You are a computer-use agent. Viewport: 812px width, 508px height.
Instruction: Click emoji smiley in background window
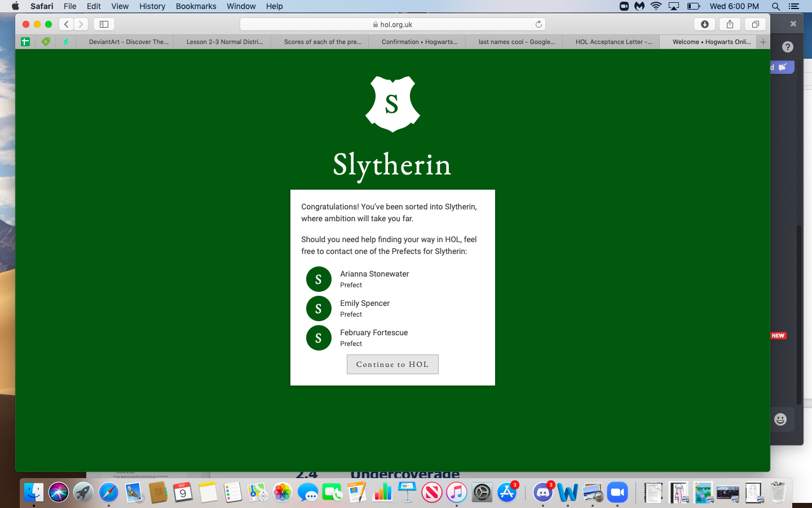(780, 419)
